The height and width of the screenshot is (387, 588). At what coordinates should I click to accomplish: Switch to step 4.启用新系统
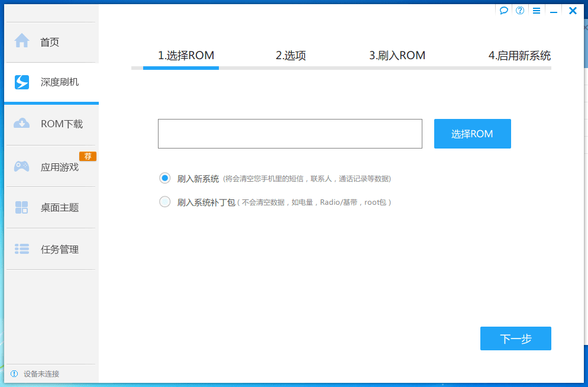(519, 56)
